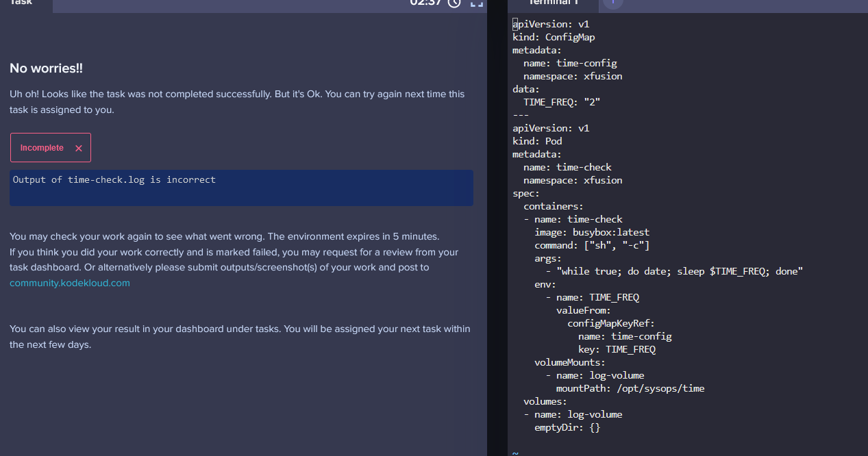Switch to the Task tab

[x=22, y=3]
